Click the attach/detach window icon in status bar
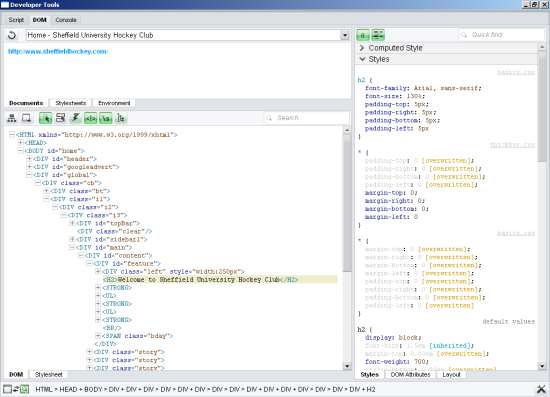Viewport: 550px width, 397px height. (7, 389)
